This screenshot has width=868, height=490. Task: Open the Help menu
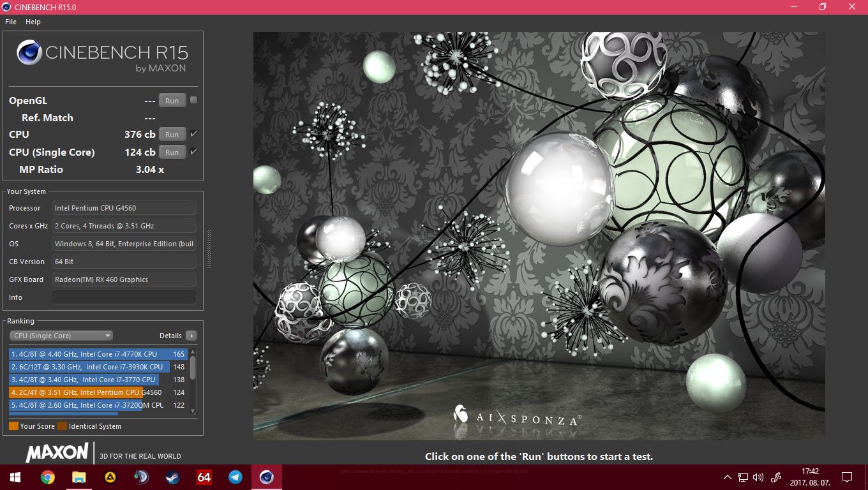coord(33,22)
